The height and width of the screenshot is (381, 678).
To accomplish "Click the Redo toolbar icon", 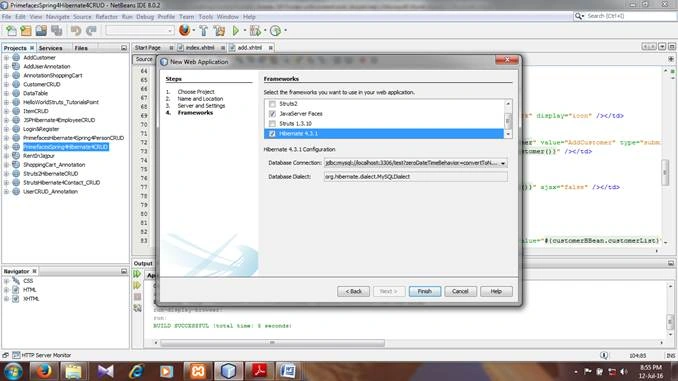I will point(91,31).
